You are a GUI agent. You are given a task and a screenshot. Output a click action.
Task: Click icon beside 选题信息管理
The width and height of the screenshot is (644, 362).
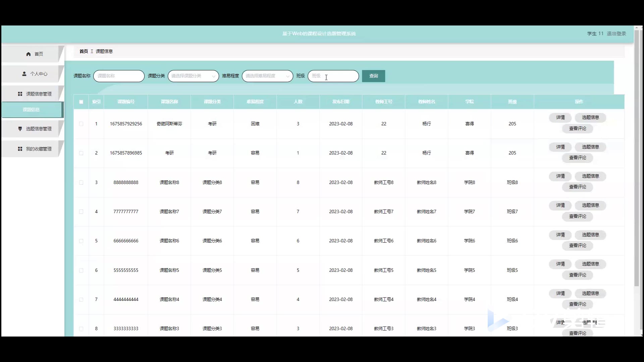click(20, 129)
